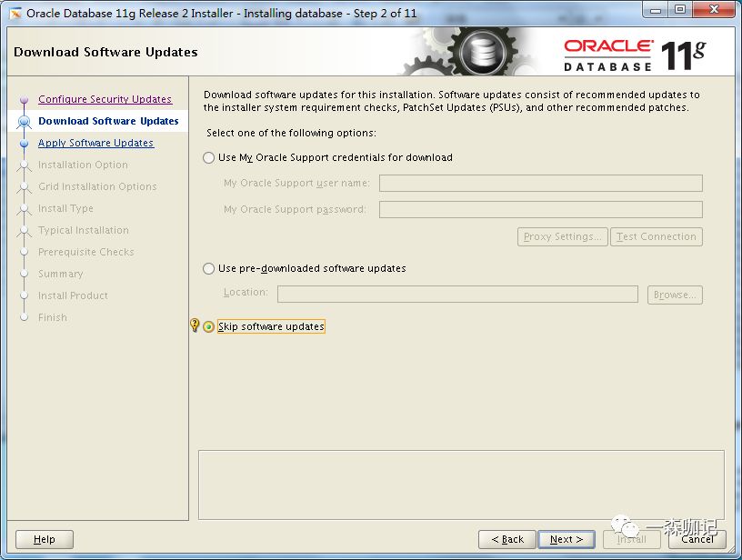Maximize the installer window
Screen dimensions: 742x560
tap(680, 9)
